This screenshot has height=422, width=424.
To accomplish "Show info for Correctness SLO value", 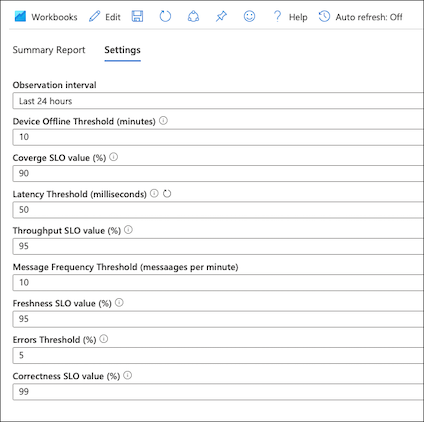I will click(128, 375).
